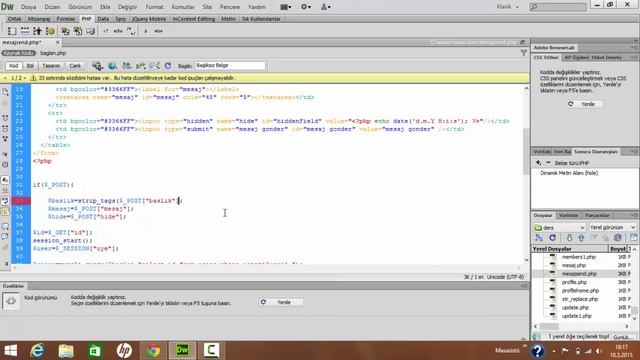Click the Put Files blue arrow icon
Screen dimensions: 640x360
[581, 238]
